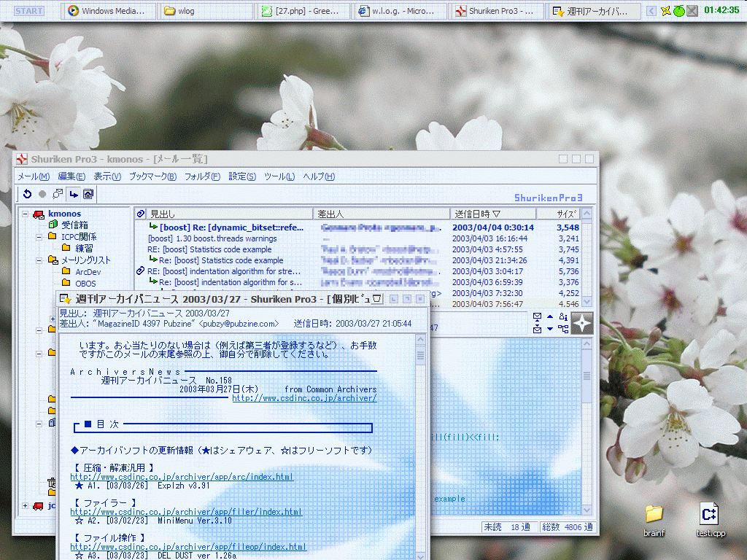Screen dimensions: 747x560
Task: Open the フォルダ(F) menu
Action: tap(202, 176)
